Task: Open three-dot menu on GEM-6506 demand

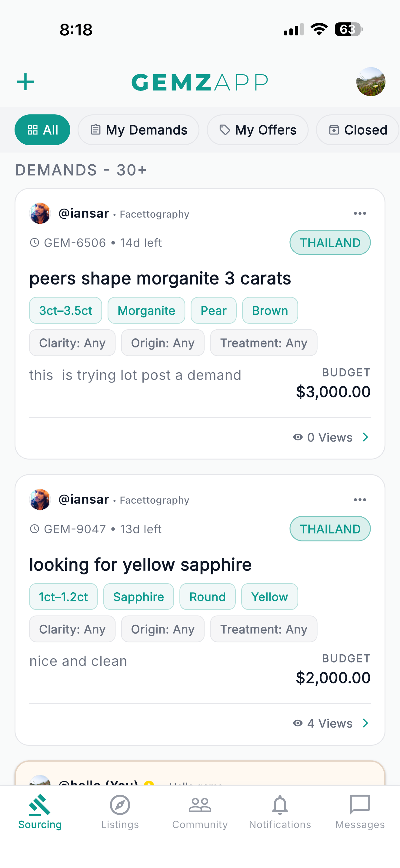Action: click(360, 213)
